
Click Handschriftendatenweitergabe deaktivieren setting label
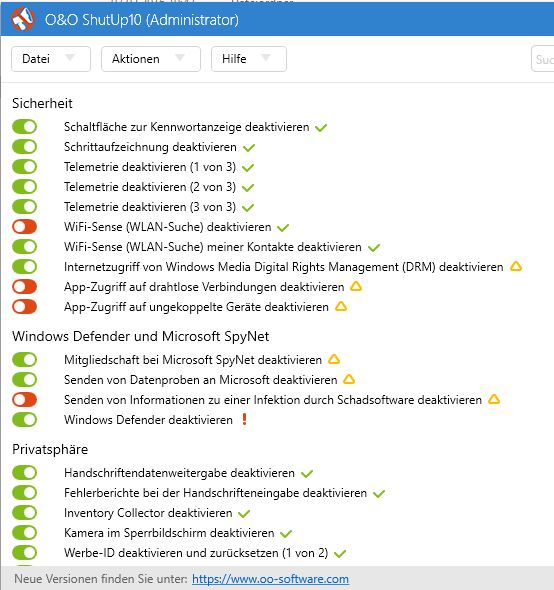point(179,473)
